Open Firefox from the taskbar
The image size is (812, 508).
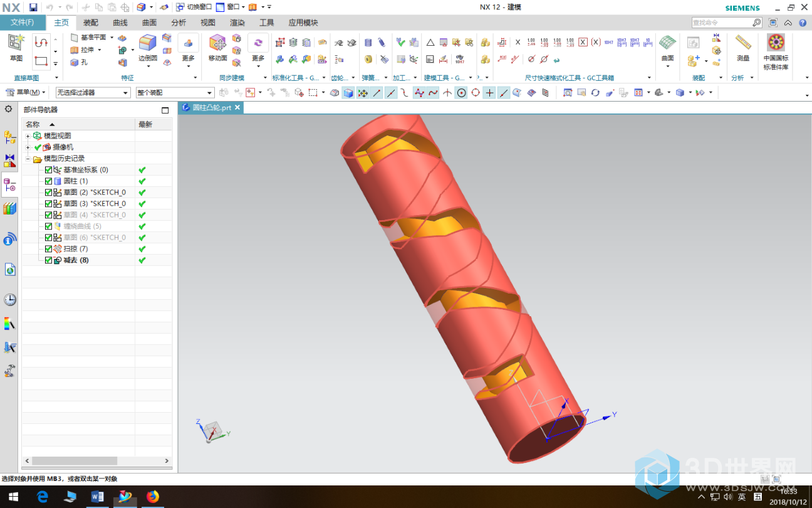[153, 497]
